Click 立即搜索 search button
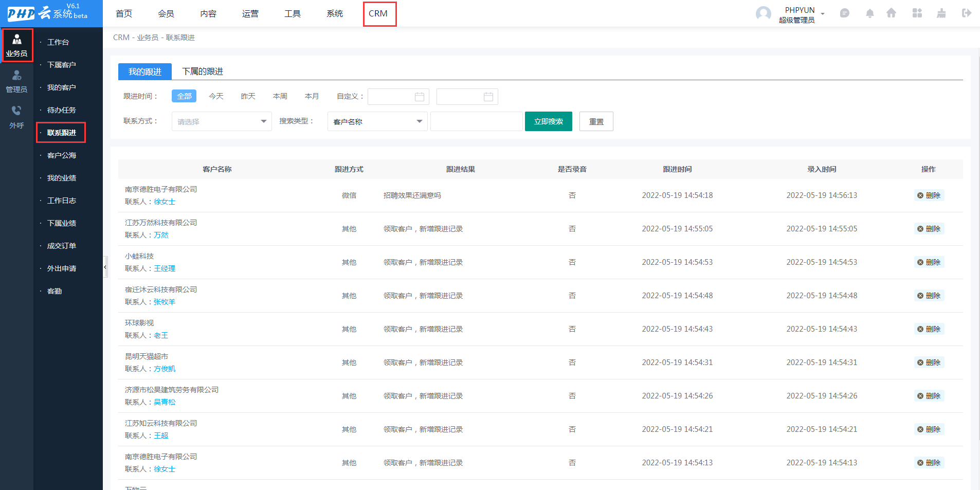Image resolution: width=980 pixels, height=490 pixels. point(548,121)
